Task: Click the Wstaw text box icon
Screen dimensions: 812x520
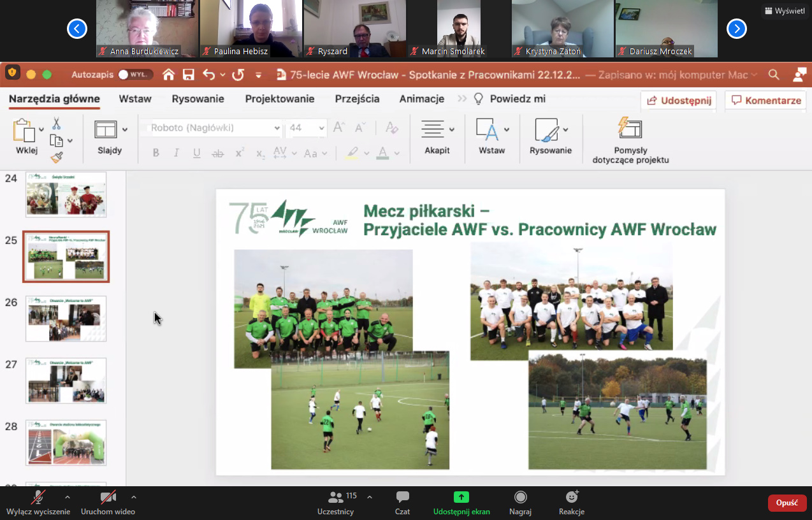Action: [x=488, y=129]
